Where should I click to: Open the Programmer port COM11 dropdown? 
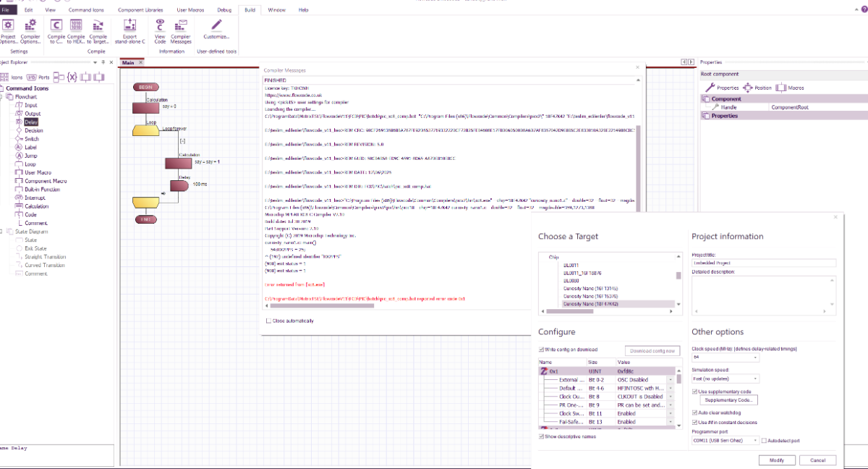(x=726, y=440)
